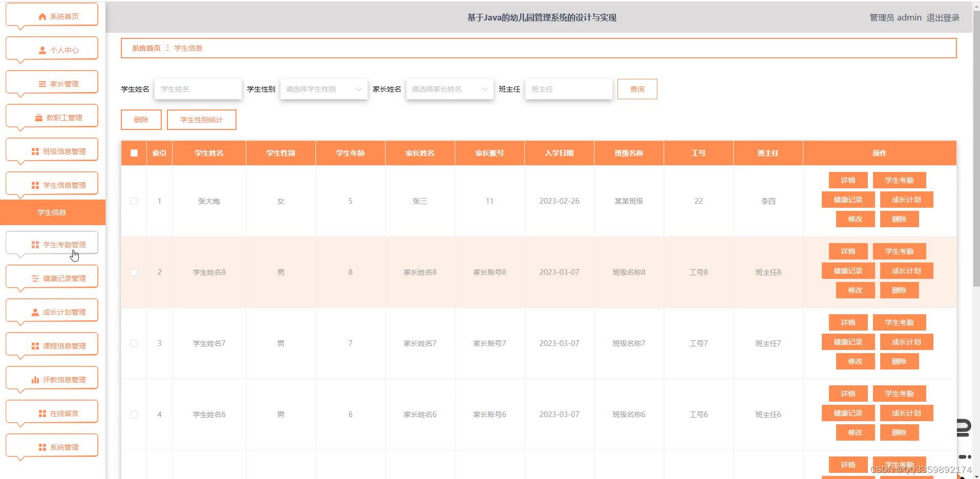The width and height of the screenshot is (980, 479).
Task: Click the 查询 search button
Action: [637, 89]
